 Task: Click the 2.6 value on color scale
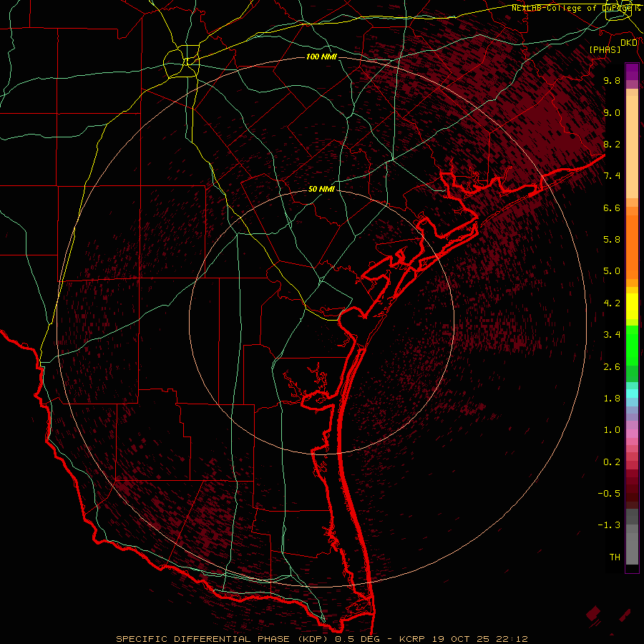coord(612,367)
